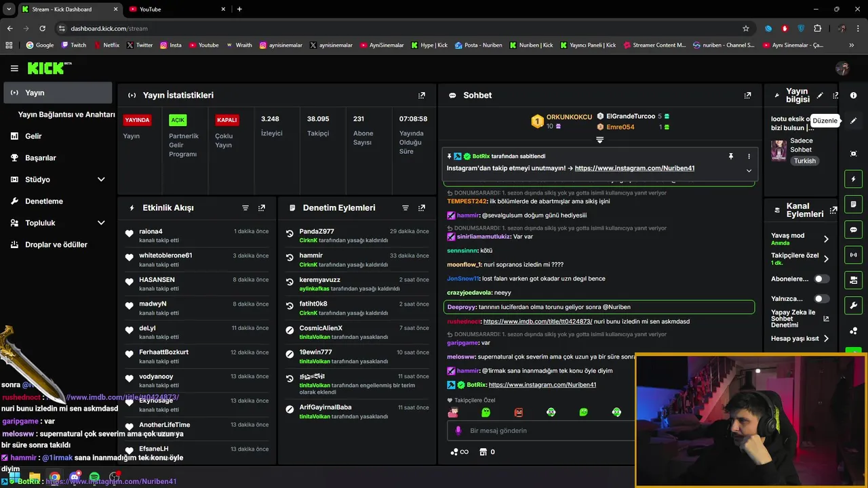Bookmark this page with the star icon
868x488 pixels.
point(746,28)
